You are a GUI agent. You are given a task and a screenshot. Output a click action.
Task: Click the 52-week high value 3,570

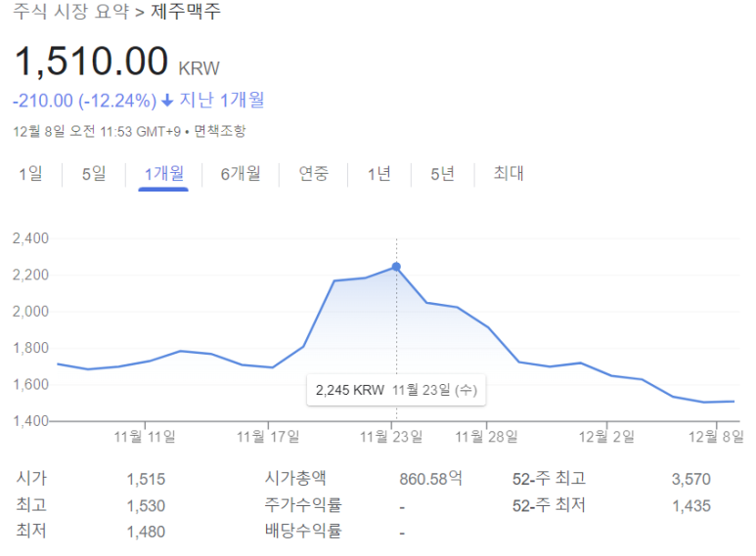(x=691, y=480)
